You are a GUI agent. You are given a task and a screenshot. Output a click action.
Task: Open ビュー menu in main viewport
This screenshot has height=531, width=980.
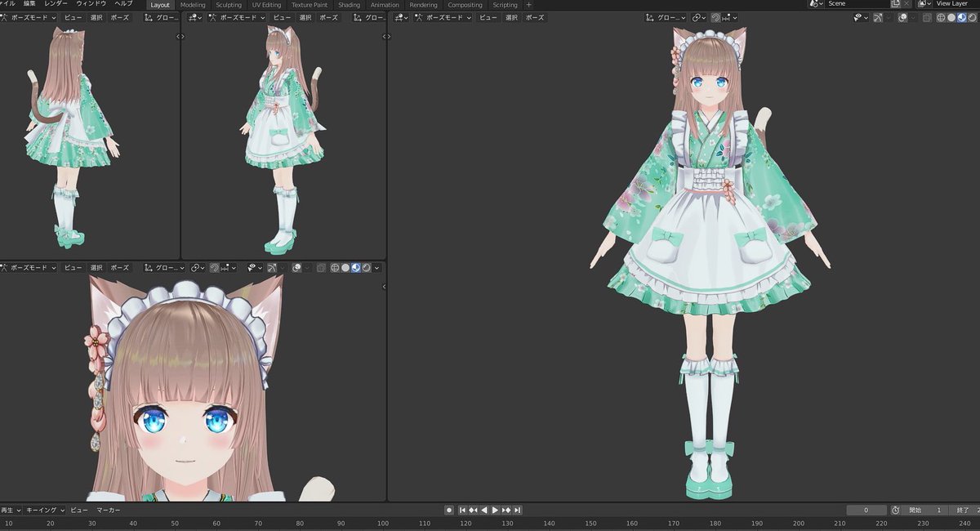[x=488, y=17]
